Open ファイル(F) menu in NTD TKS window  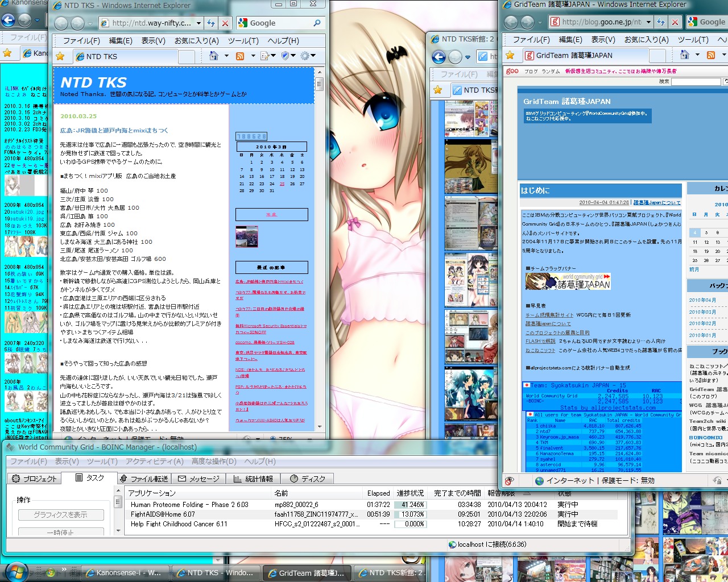tap(81, 41)
